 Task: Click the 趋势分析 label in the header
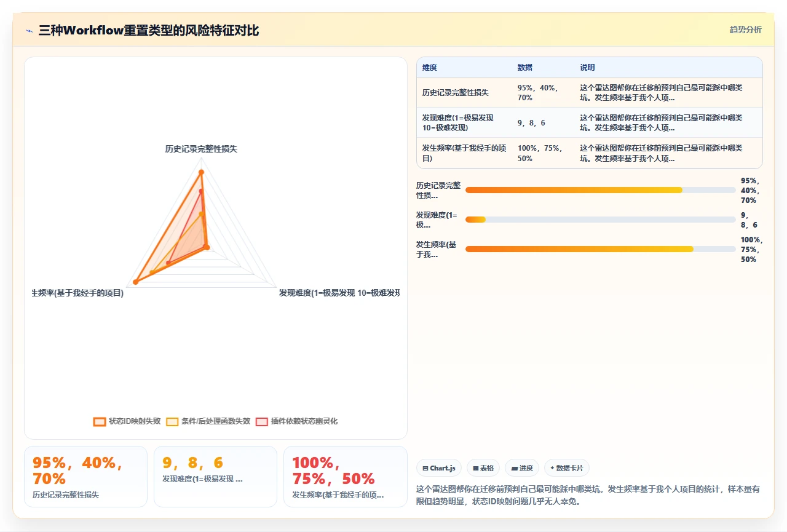pos(745,30)
